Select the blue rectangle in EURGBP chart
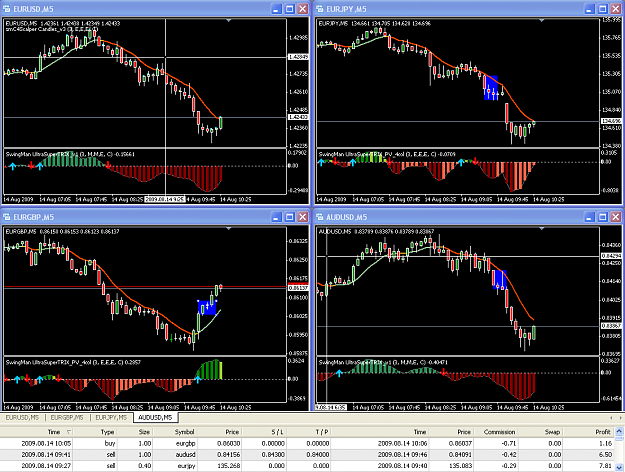Image resolution: width=625 pixels, height=472 pixels. tap(207, 308)
